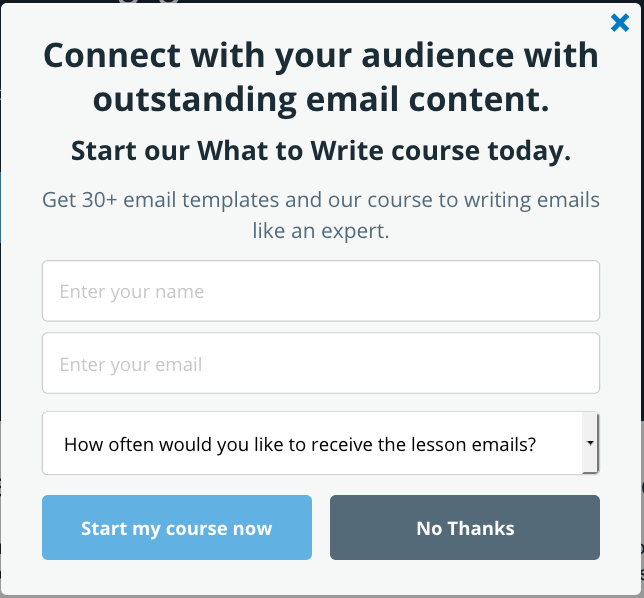The image size is (644, 598).
Task: Choose the dark gray No Thanks button
Action: click(465, 527)
